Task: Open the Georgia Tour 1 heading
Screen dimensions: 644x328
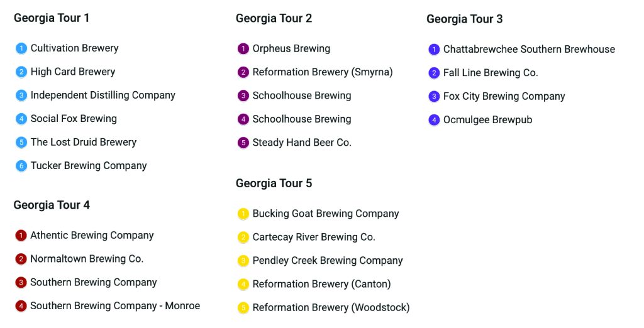Action: pyautogui.click(x=52, y=18)
